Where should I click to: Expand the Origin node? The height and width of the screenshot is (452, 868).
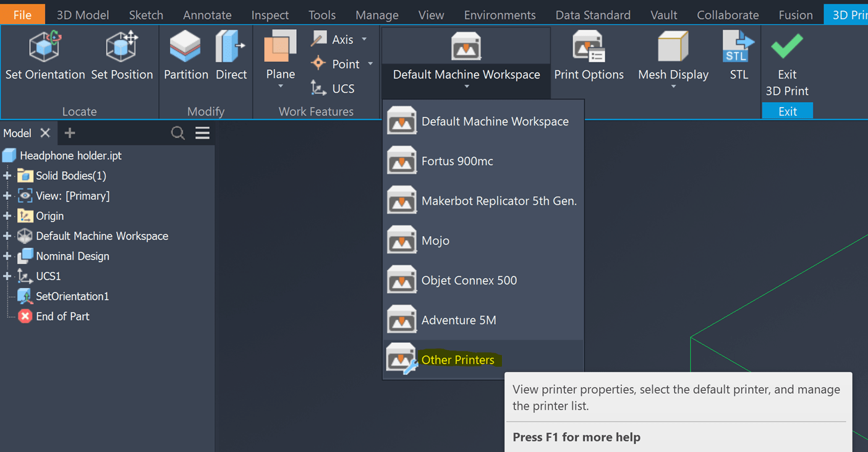point(7,216)
